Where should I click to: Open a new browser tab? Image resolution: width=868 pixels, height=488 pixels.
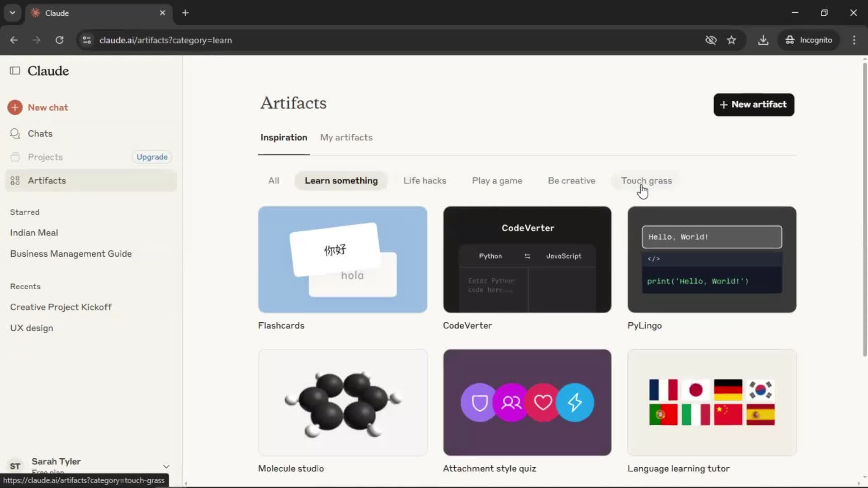[185, 13]
